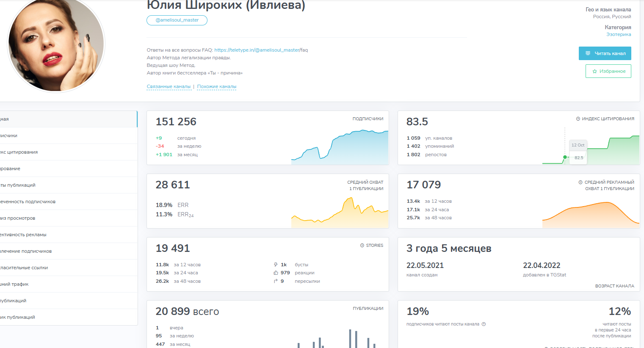Open the teletype.in FAQ link
This screenshot has width=644, height=348.
(x=261, y=50)
